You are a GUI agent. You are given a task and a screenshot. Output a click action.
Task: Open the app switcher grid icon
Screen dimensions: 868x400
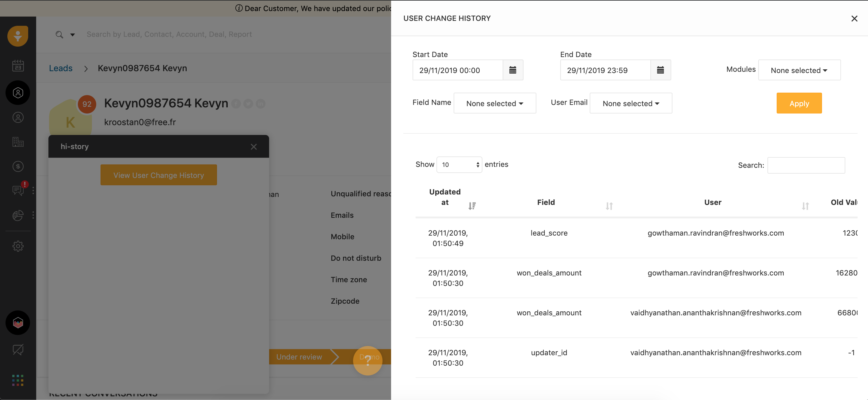[x=18, y=380]
